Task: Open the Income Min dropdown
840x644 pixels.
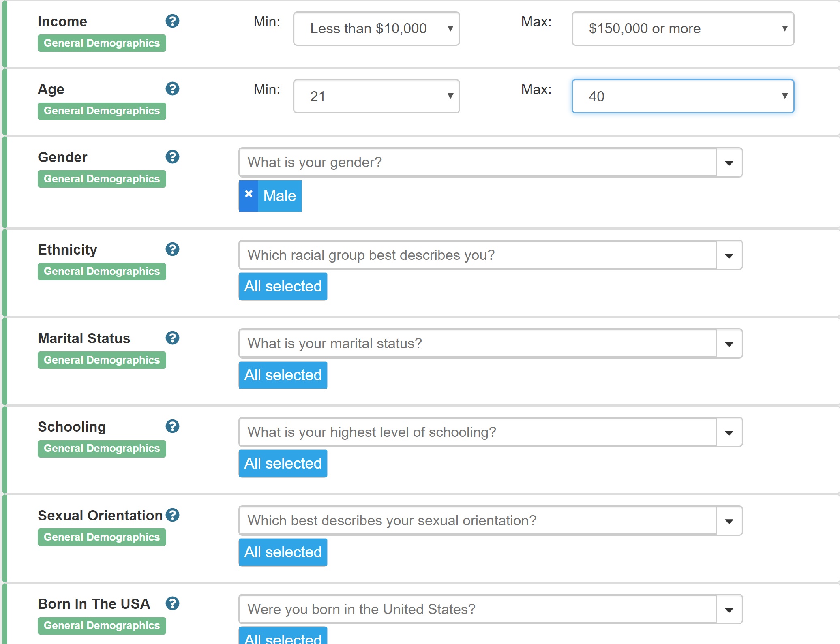Action: (376, 28)
